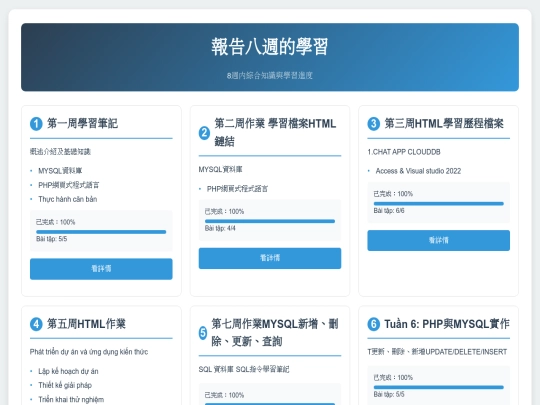Viewport: 540px width, 405px height.
Task: Click heading 第五周HTML作業
Action: tap(86, 324)
